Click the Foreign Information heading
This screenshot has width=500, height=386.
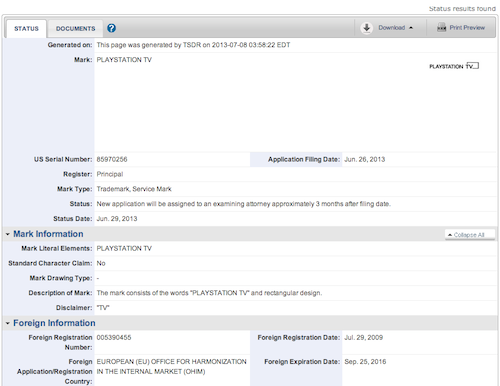coord(54,323)
